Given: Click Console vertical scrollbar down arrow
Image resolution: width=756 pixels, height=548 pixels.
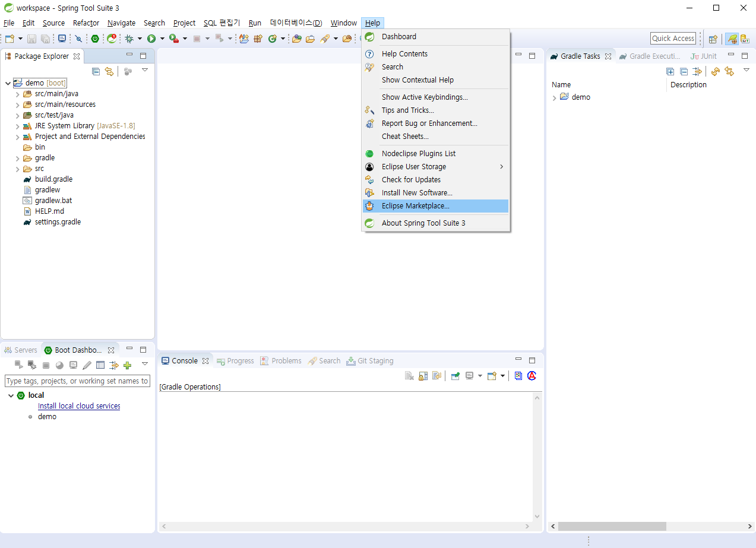Looking at the screenshot, I should pos(537,517).
